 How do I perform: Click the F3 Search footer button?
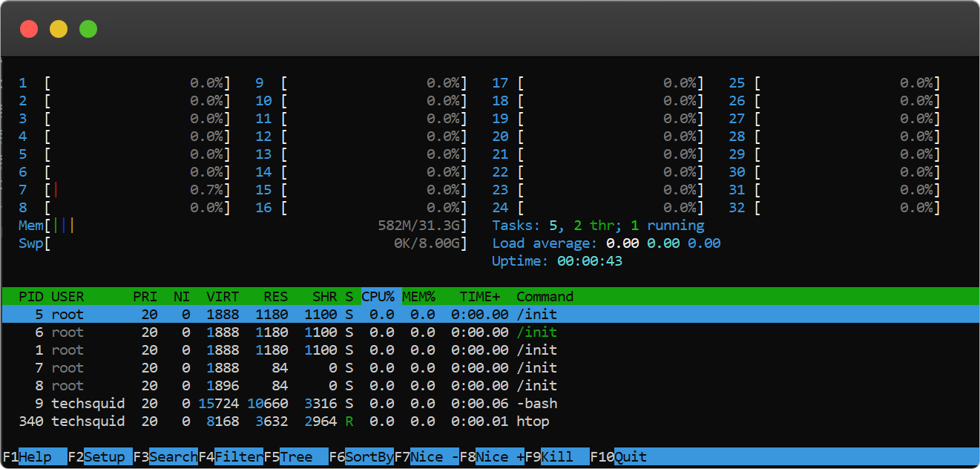[x=165, y=457]
